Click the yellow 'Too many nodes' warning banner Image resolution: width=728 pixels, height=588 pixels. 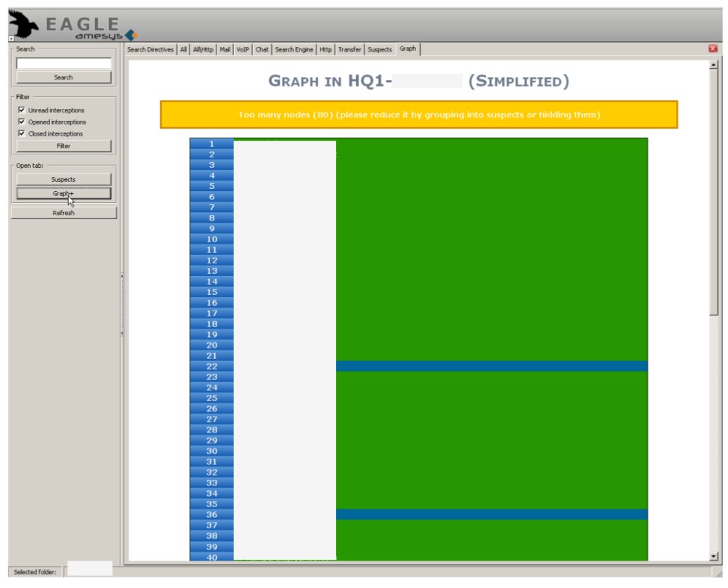pyautogui.click(x=419, y=115)
